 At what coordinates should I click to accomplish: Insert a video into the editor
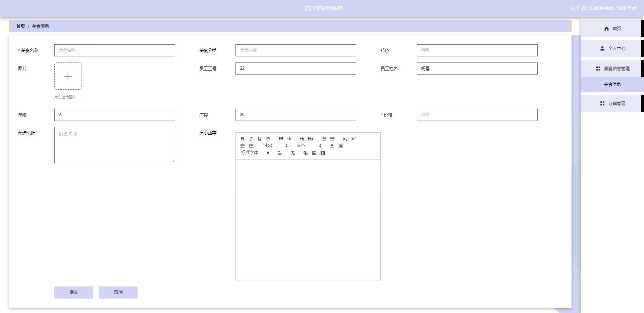point(323,153)
